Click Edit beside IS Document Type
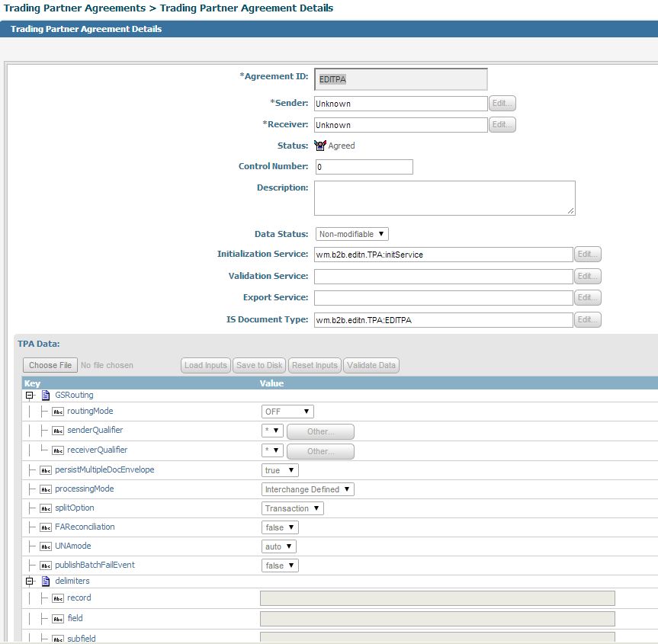The image size is (658, 644). [x=588, y=319]
